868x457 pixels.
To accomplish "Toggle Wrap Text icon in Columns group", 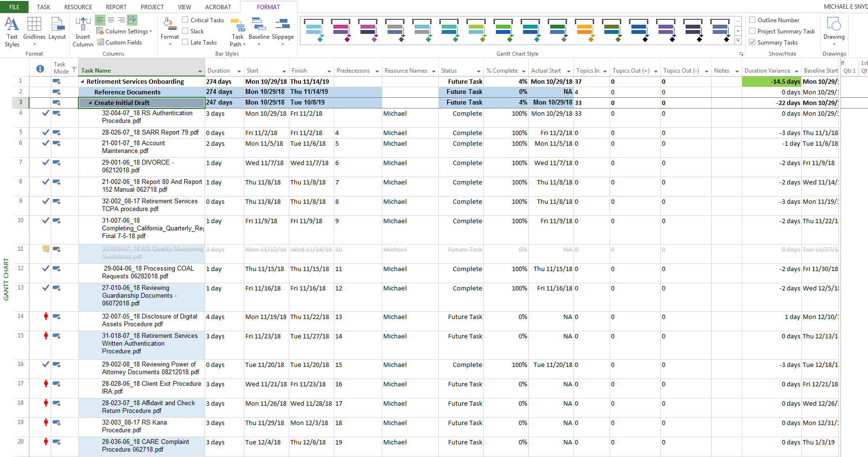I will pos(132,20).
